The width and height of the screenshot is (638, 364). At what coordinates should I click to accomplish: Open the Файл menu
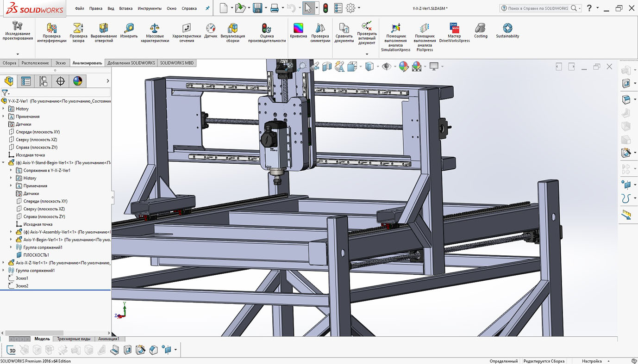79,8
